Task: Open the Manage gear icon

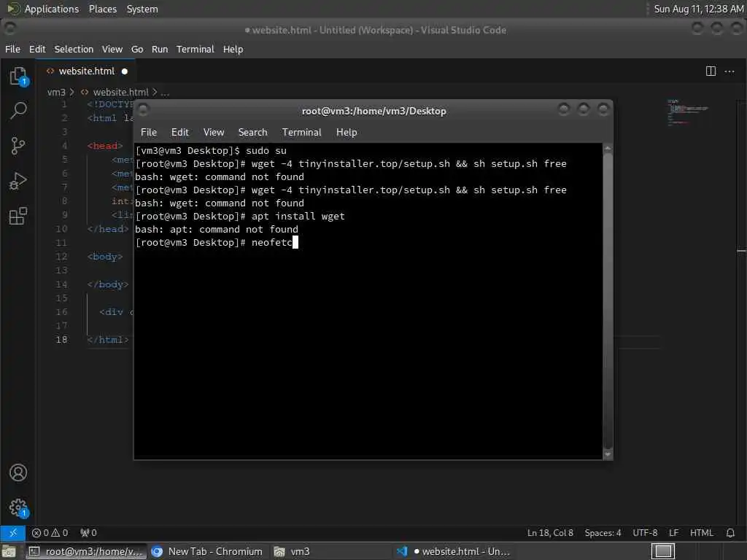Action: click(x=18, y=507)
